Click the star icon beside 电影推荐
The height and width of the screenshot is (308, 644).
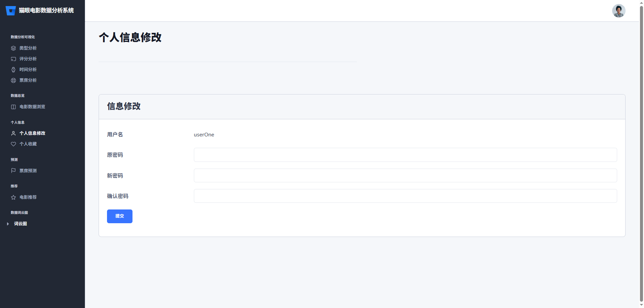click(x=13, y=197)
